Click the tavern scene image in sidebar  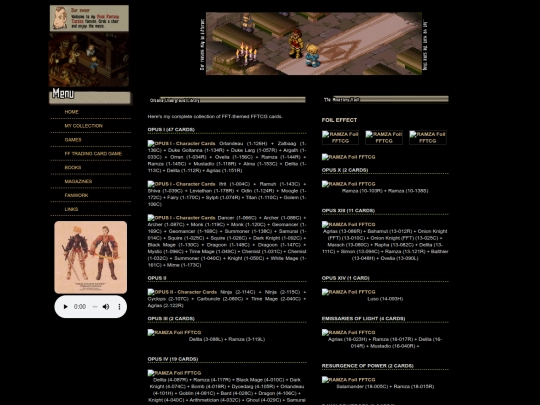[x=89, y=60]
